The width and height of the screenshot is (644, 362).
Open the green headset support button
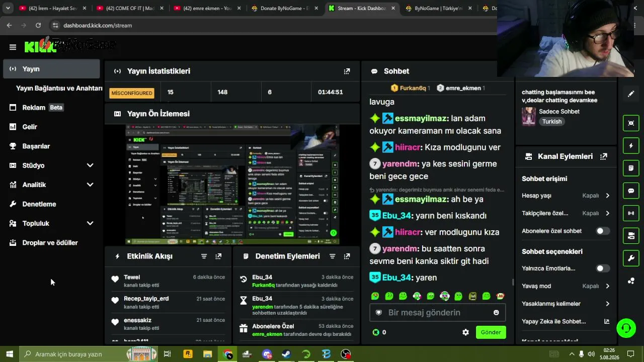tap(626, 328)
